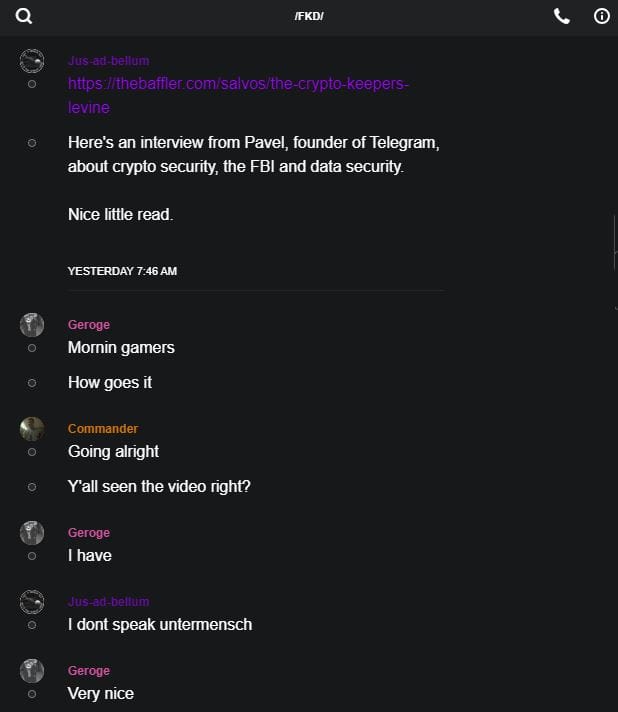The image size is (618, 712).
Task: Click the Commander username label
Action: (x=103, y=429)
